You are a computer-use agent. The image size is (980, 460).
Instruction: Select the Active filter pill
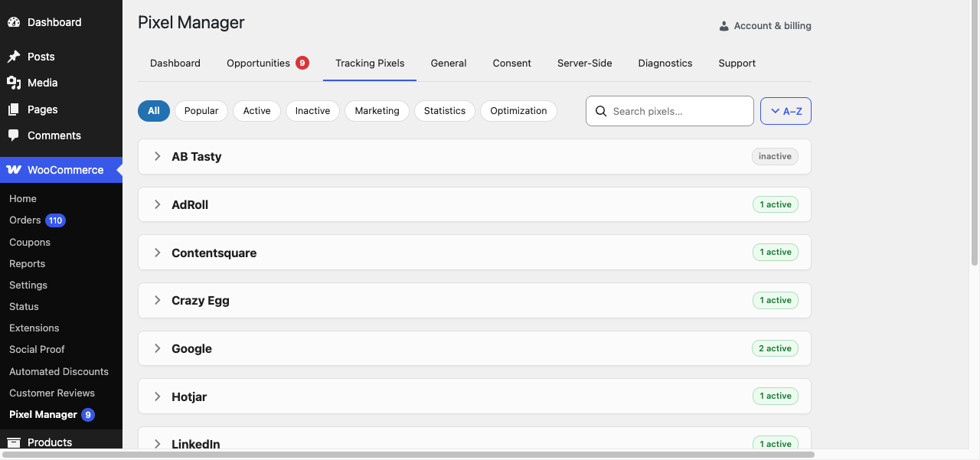pos(256,111)
